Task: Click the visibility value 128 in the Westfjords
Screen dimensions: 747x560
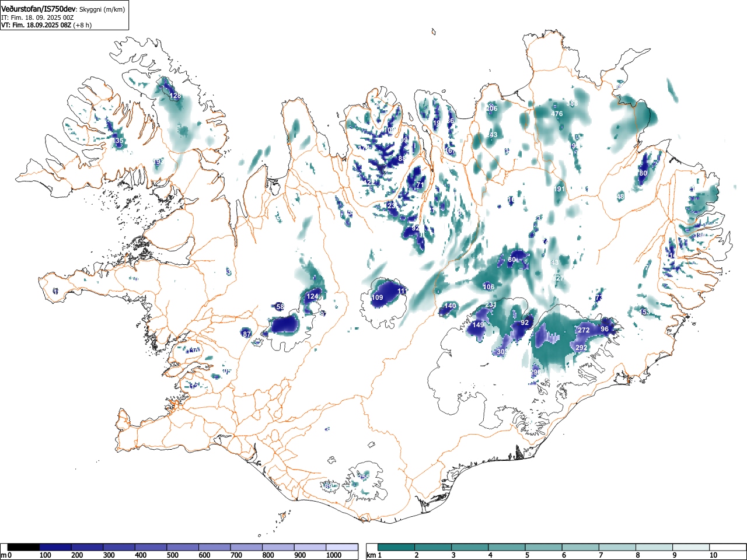Action: [x=176, y=96]
